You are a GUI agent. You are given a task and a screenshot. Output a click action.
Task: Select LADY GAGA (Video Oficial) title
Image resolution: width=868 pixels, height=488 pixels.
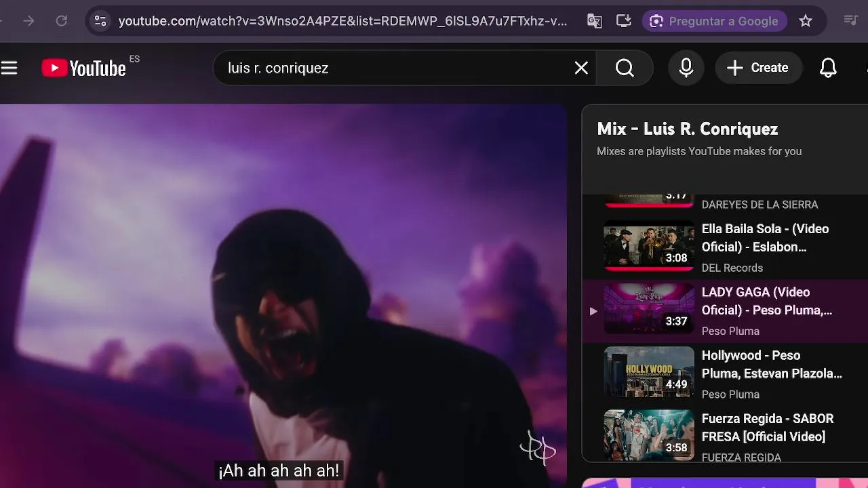tap(767, 301)
